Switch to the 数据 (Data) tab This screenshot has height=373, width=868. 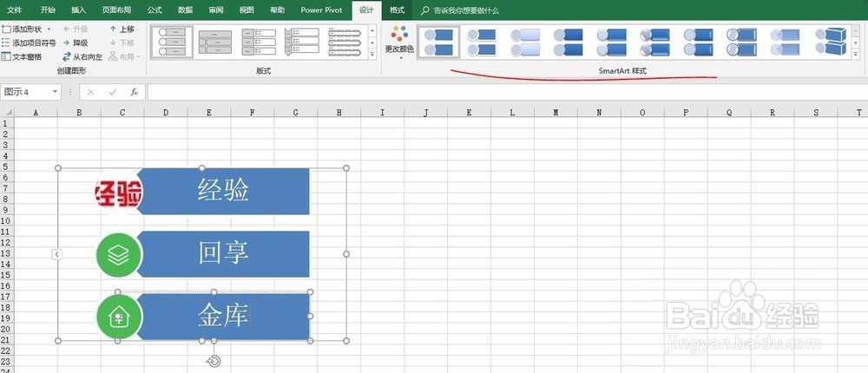(x=186, y=10)
